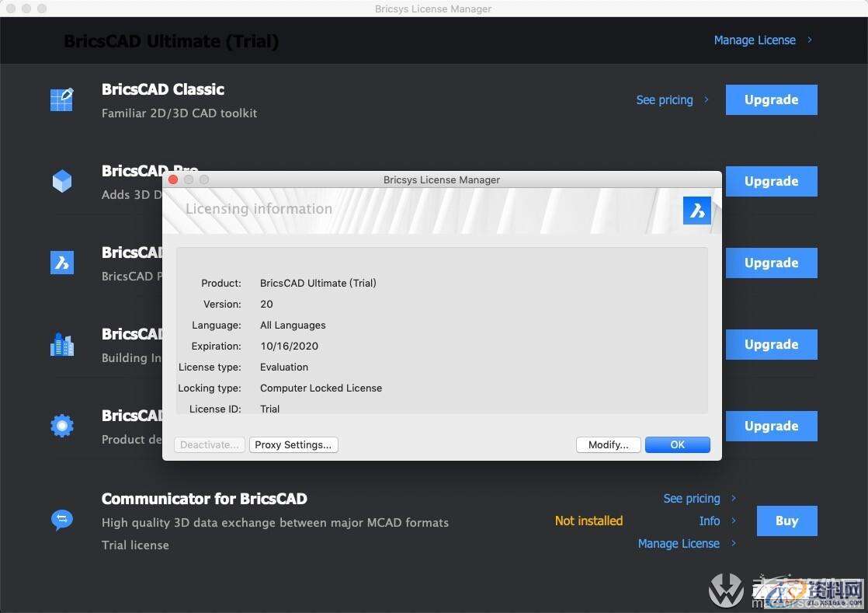Click the BricsCAD BIM buildings icon

point(61,344)
